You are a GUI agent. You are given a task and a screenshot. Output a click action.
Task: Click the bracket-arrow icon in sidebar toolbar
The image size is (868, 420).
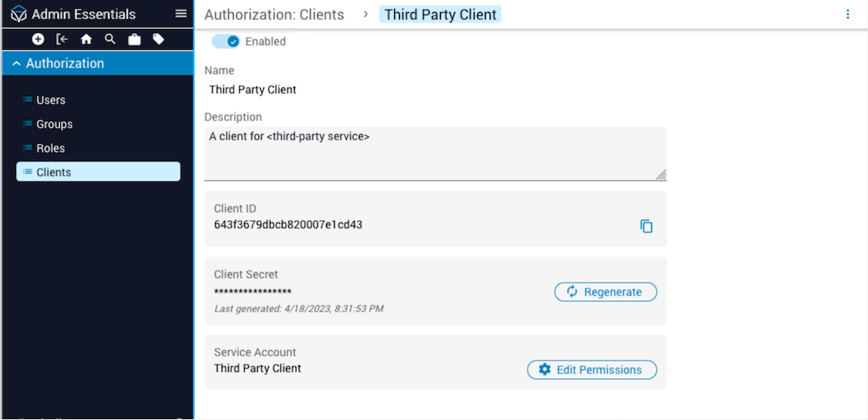point(62,39)
